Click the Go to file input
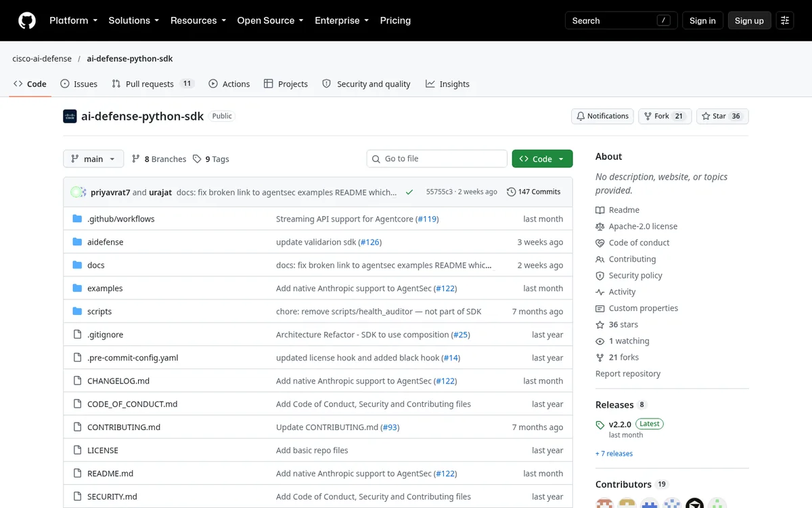 (x=437, y=158)
